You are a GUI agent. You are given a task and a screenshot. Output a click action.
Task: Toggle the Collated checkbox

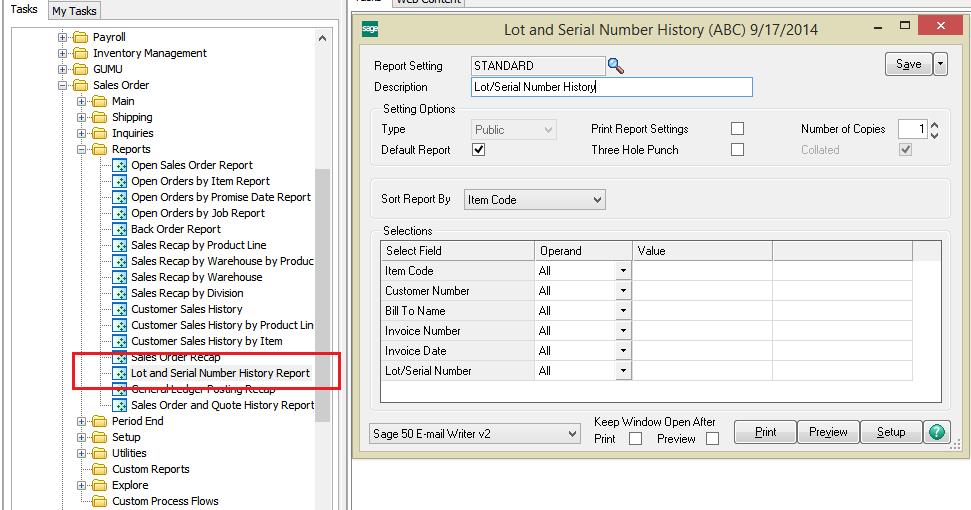point(905,150)
